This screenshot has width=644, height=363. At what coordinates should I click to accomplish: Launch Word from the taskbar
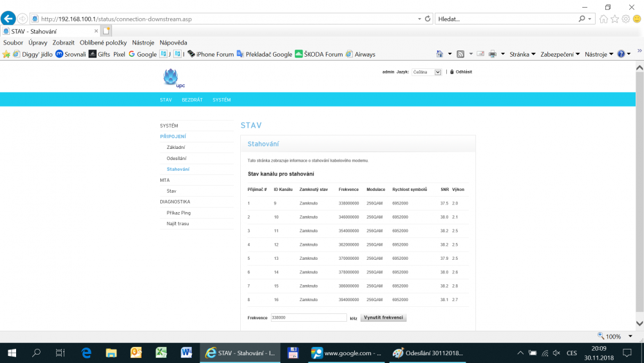tap(186, 353)
